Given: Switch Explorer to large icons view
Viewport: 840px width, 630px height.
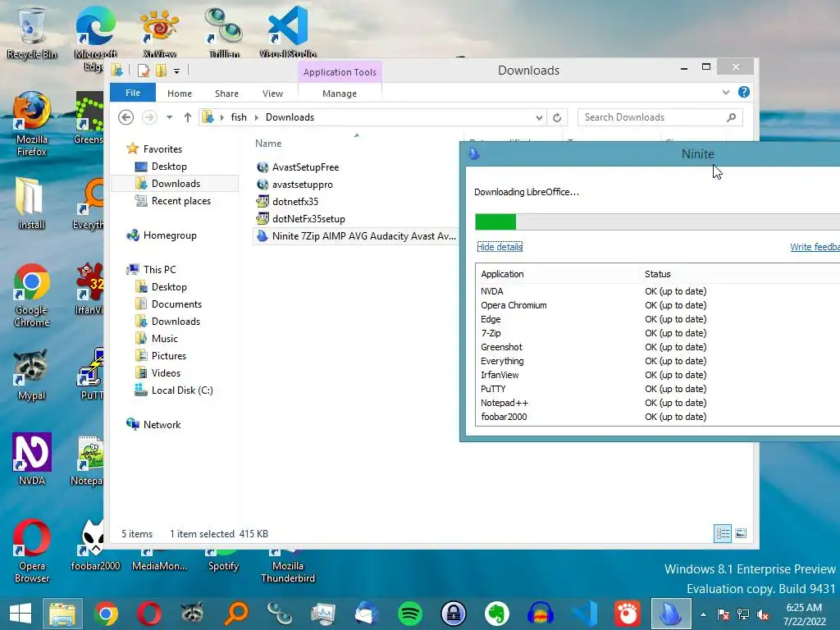Looking at the screenshot, I should [x=741, y=533].
